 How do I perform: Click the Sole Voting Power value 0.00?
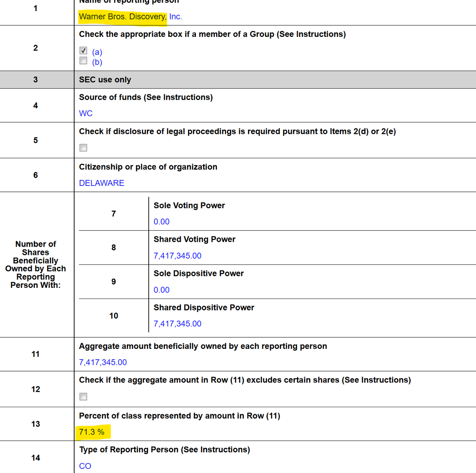[x=161, y=222]
